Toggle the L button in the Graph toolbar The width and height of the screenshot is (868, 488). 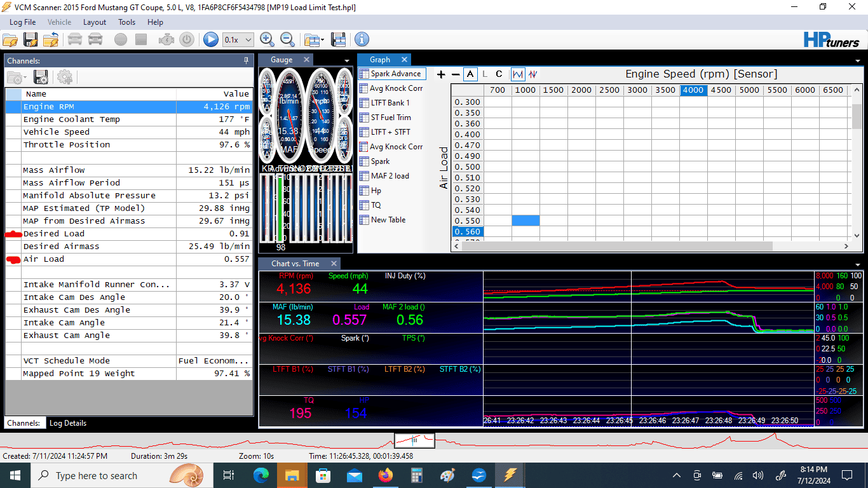(485, 74)
